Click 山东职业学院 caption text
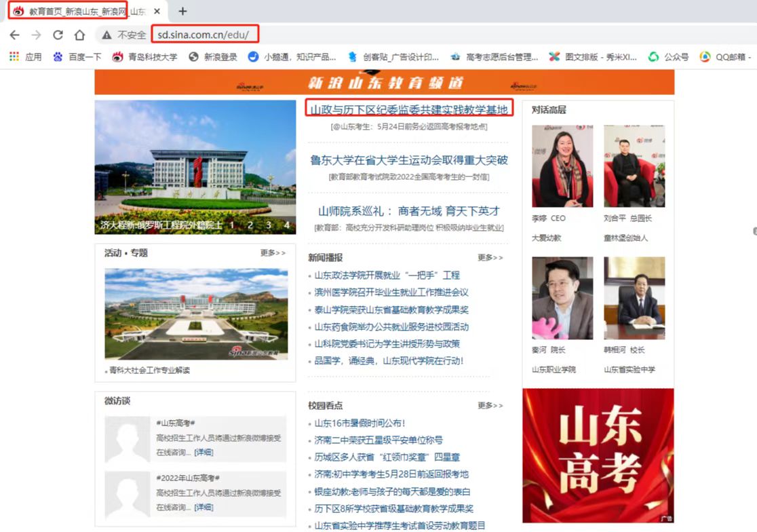 point(554,370)
